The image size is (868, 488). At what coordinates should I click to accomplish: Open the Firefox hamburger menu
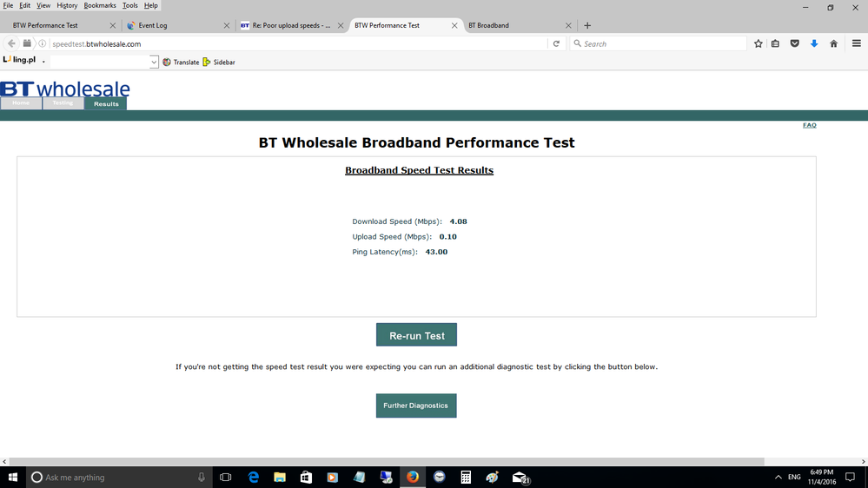tap(857, 43)
